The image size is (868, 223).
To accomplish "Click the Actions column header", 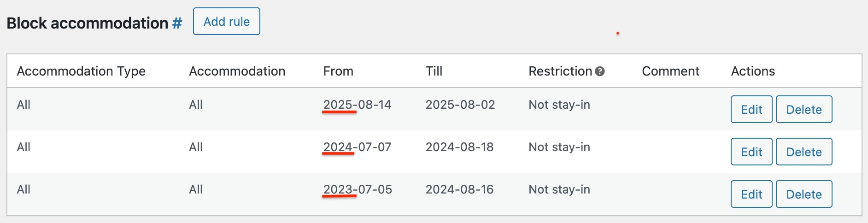I will point(753,71).
